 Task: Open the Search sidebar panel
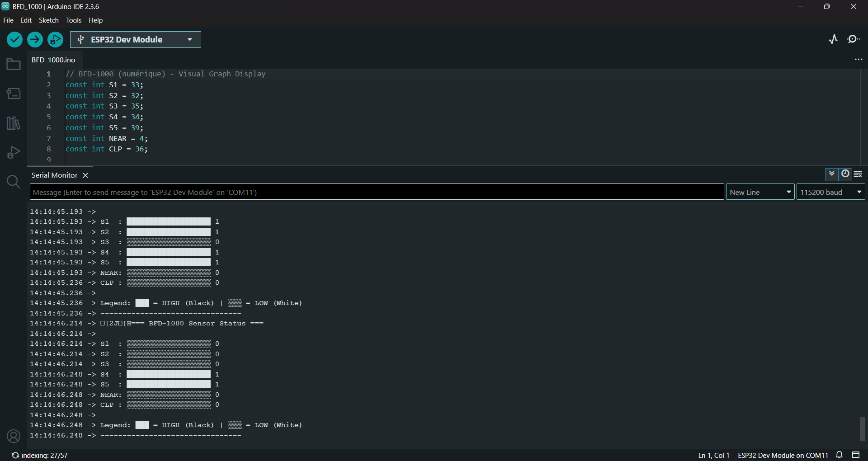(14, 182)
